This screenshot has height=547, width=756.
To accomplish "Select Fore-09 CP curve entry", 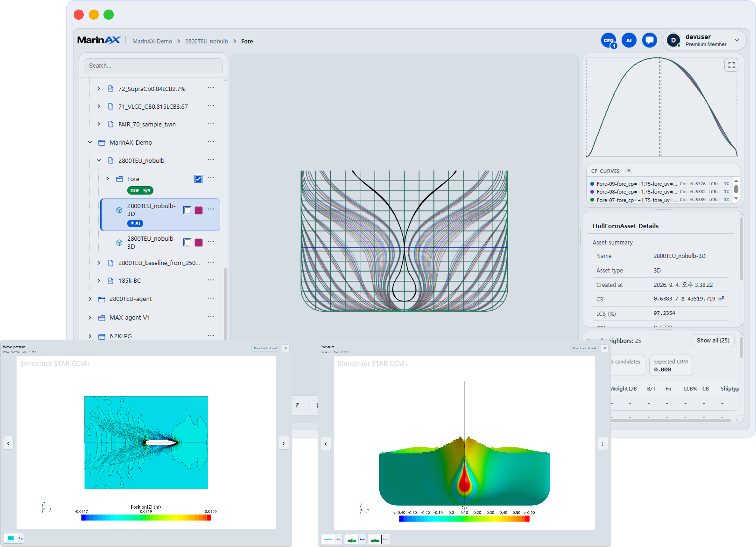I will pos(660,184).
